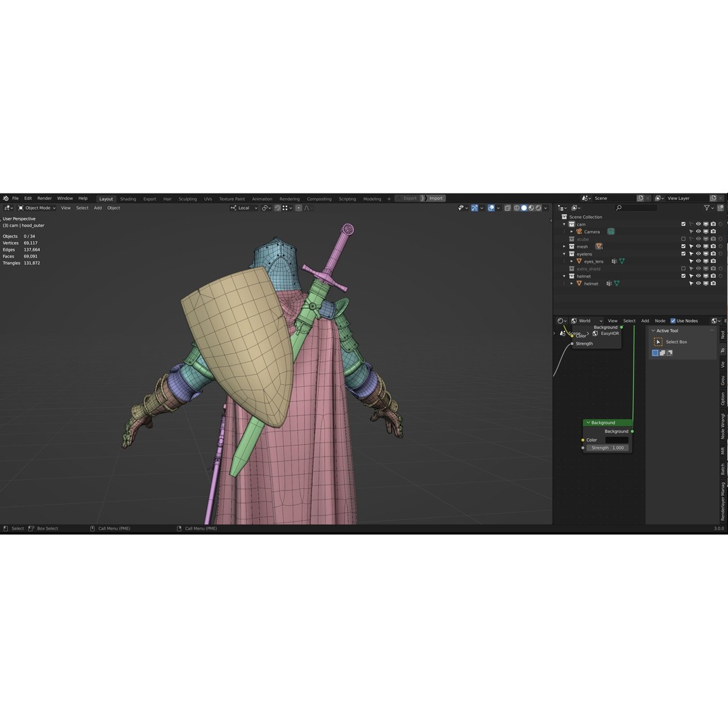Choose the extend selection mode icon
728x728 pixels.
point(662,353)
